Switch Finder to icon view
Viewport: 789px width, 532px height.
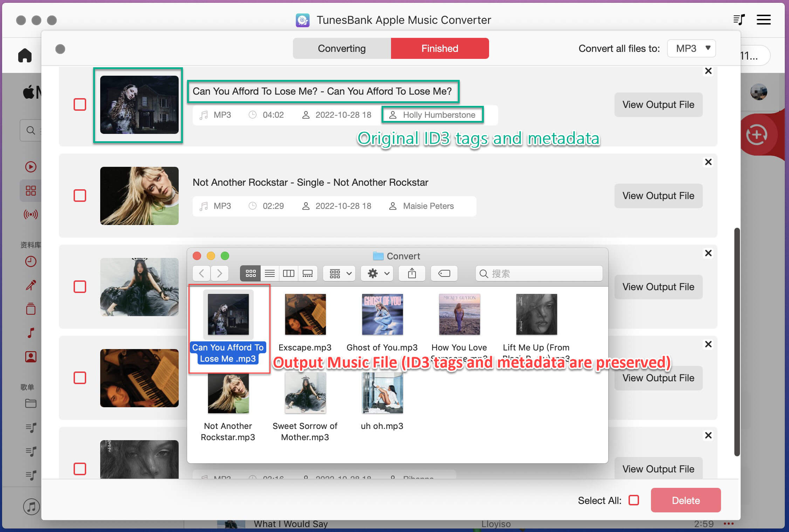coord(251,273)
